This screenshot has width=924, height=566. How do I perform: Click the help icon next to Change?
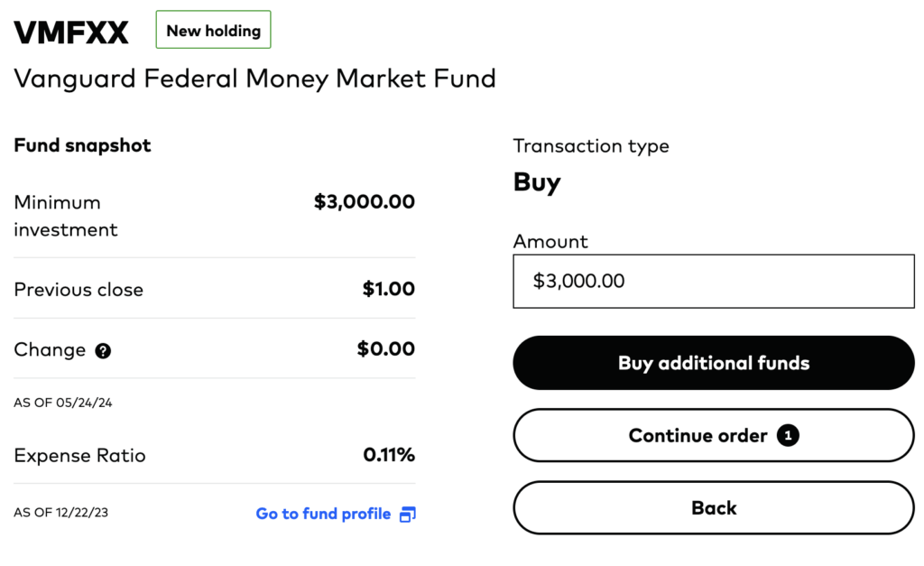(103, 351)
